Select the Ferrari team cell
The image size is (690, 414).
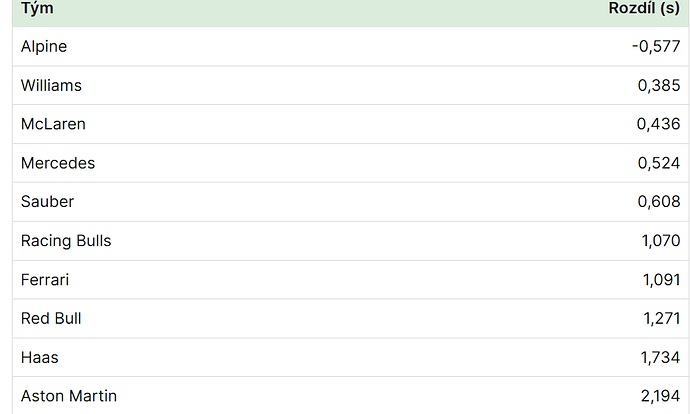click(x=45, y=280)
